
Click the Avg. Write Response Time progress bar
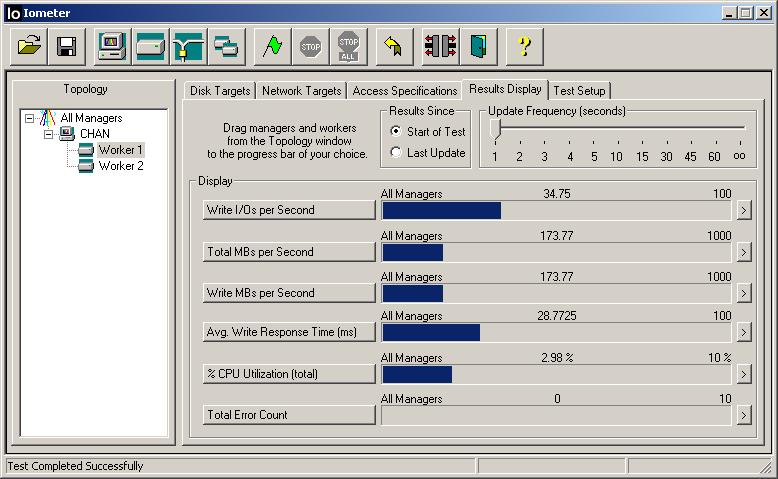pos(556,332)
